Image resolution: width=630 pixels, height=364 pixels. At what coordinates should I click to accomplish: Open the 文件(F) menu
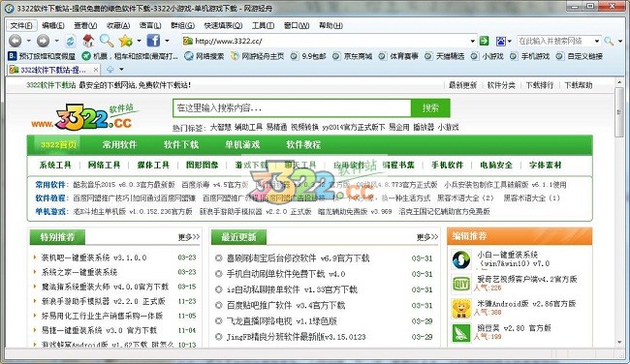pos(21,26)
